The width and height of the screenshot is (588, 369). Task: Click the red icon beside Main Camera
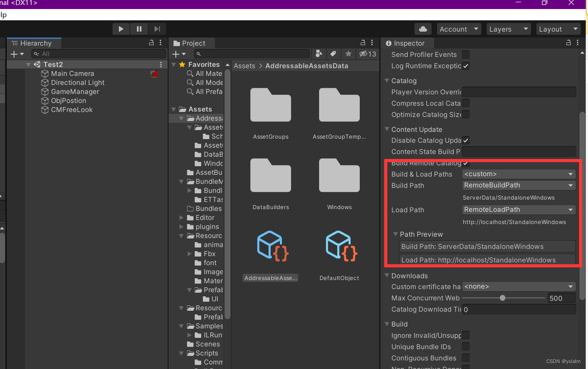[x=154, y=74]
